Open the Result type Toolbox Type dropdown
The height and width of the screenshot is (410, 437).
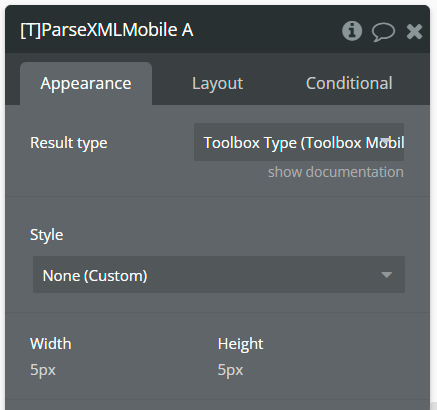point(299,142)
